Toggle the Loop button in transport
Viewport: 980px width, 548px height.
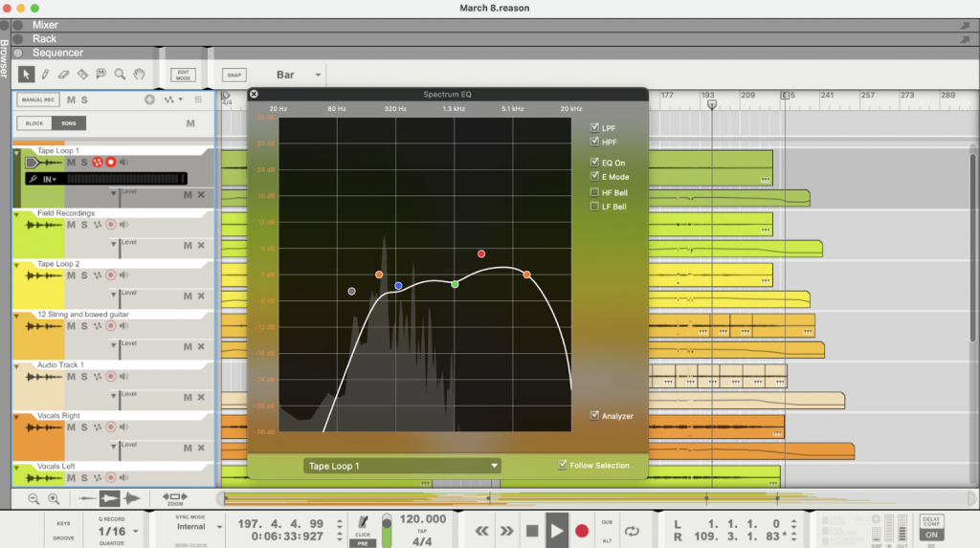tap(631, 531)
